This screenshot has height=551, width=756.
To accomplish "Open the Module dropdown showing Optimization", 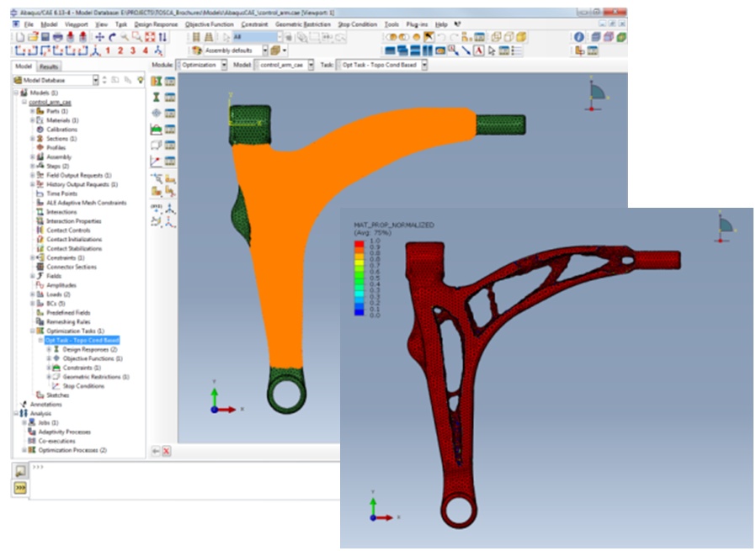I will (x=201, y=65).
